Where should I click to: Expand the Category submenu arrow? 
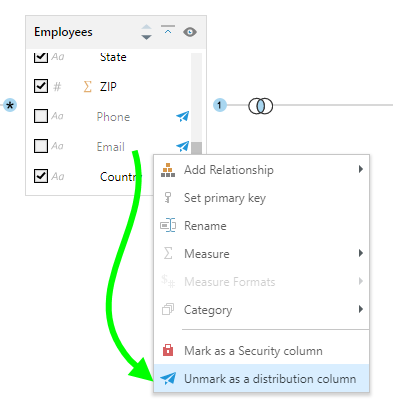pos(361,309)
